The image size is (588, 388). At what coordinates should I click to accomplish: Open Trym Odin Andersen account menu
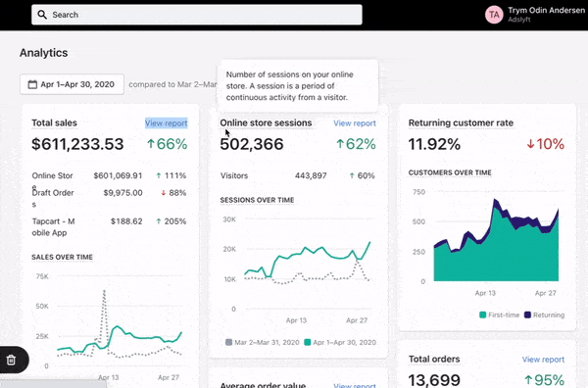pos(535,15)
